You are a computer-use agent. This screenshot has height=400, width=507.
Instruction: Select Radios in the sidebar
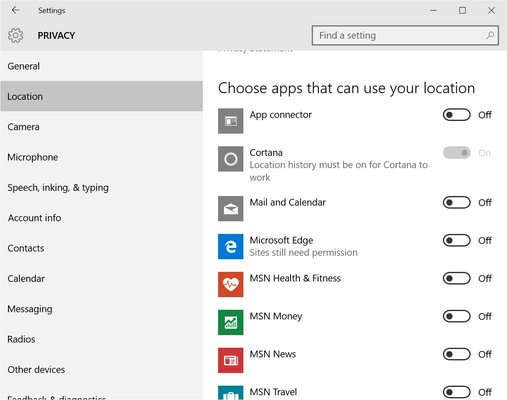click(x=101, y=339)
